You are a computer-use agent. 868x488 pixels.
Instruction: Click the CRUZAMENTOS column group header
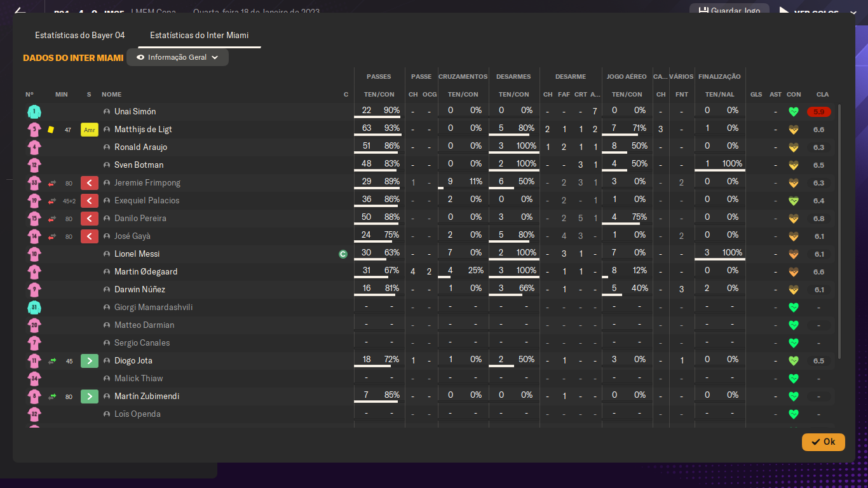click(x=463, y=77)
